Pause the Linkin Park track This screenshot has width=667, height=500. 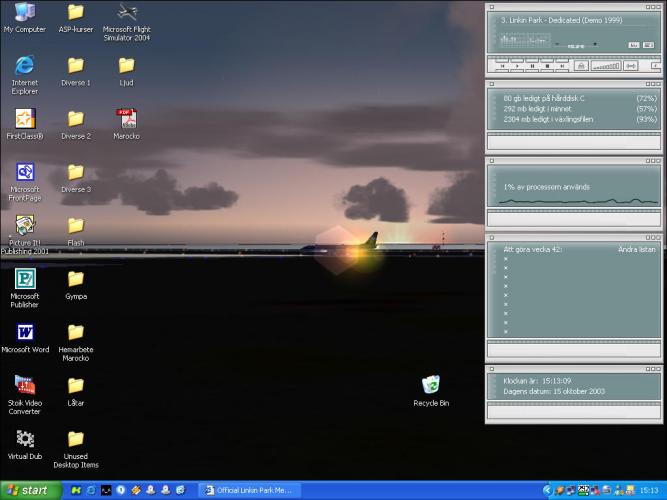click(530, 66)
